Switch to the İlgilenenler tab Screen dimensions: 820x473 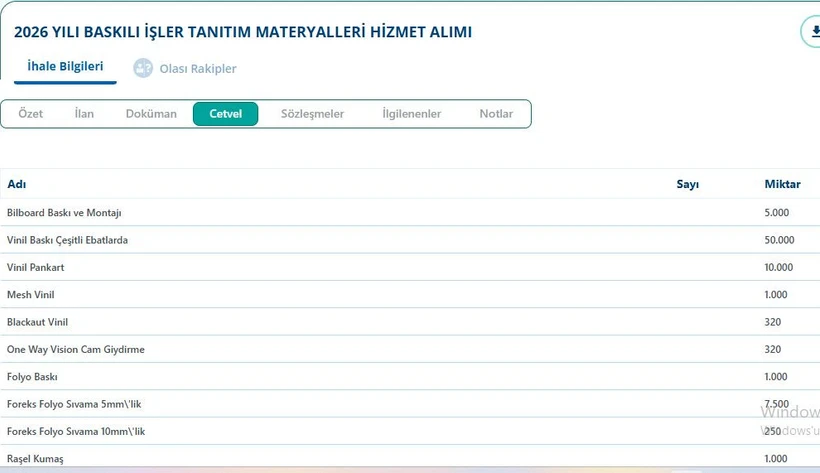point(412,114)
